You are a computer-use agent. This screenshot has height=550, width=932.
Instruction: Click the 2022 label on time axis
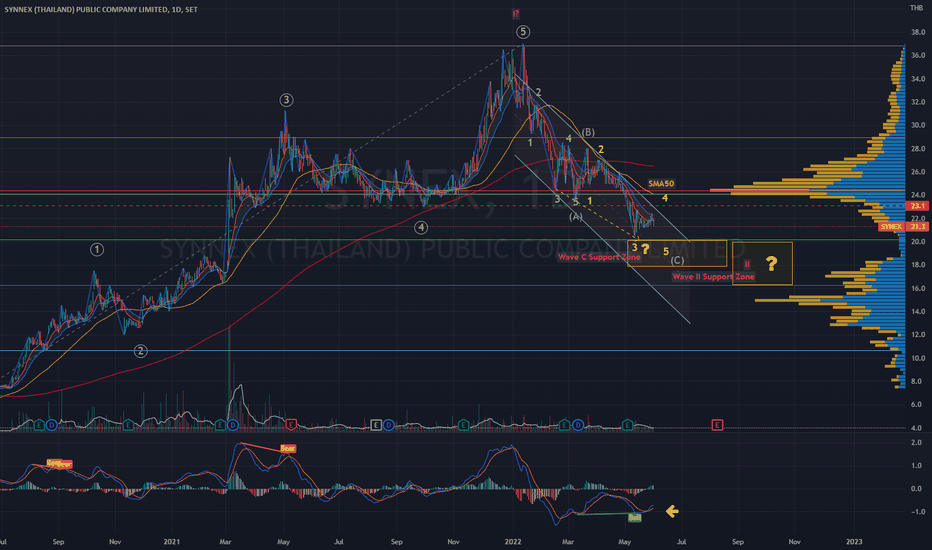[x=512, y=542]
